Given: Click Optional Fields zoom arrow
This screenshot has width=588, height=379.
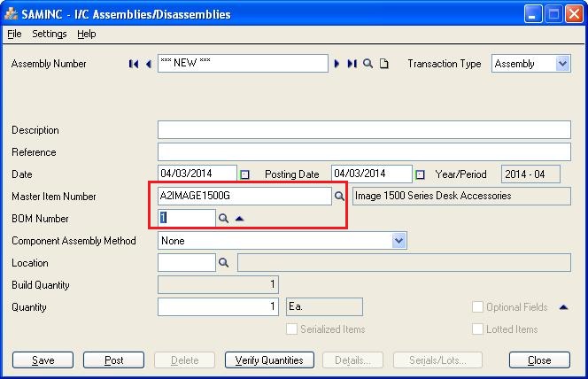Looking at the screenshot, I should tap(563, 307).
